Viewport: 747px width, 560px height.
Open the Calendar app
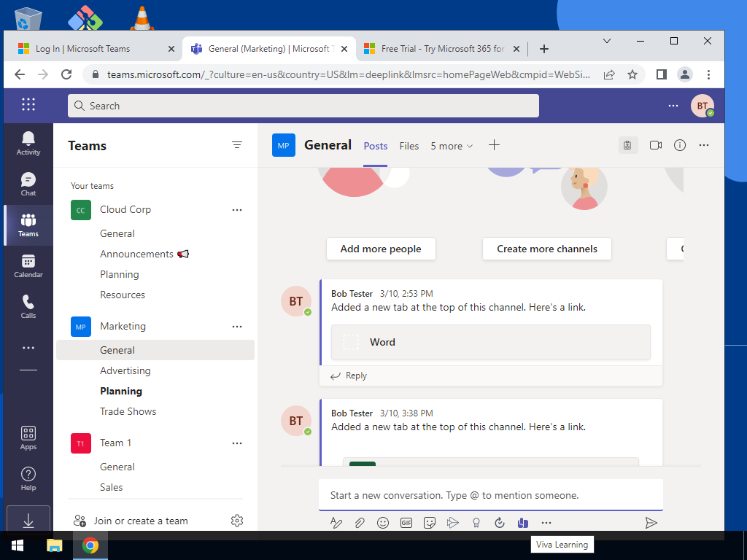28,265
